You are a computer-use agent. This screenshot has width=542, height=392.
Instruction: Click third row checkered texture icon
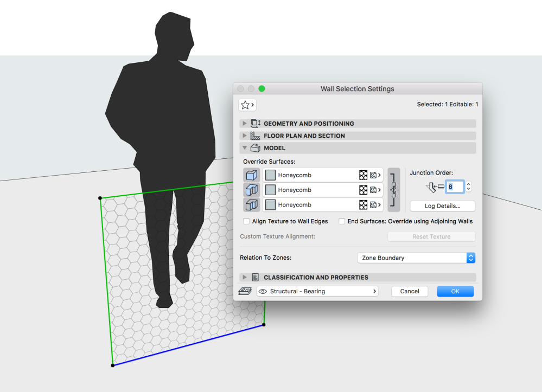(x=364, y=205)
